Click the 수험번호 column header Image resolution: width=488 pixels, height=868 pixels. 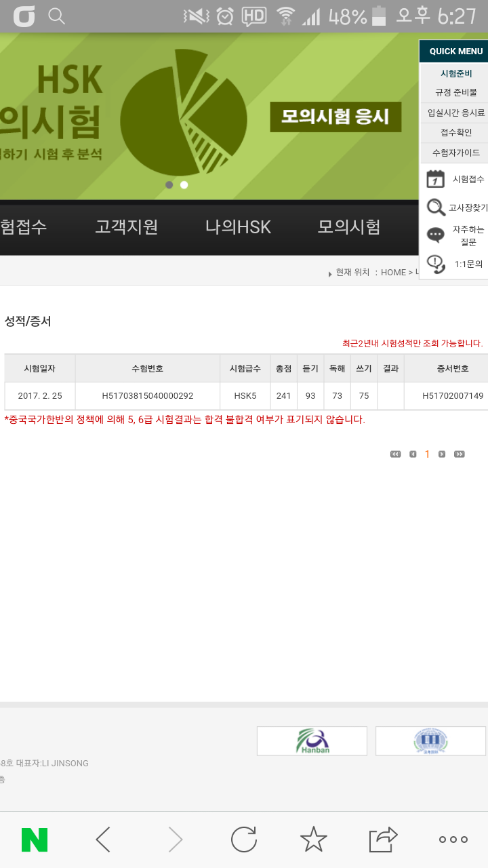point(148,369)
